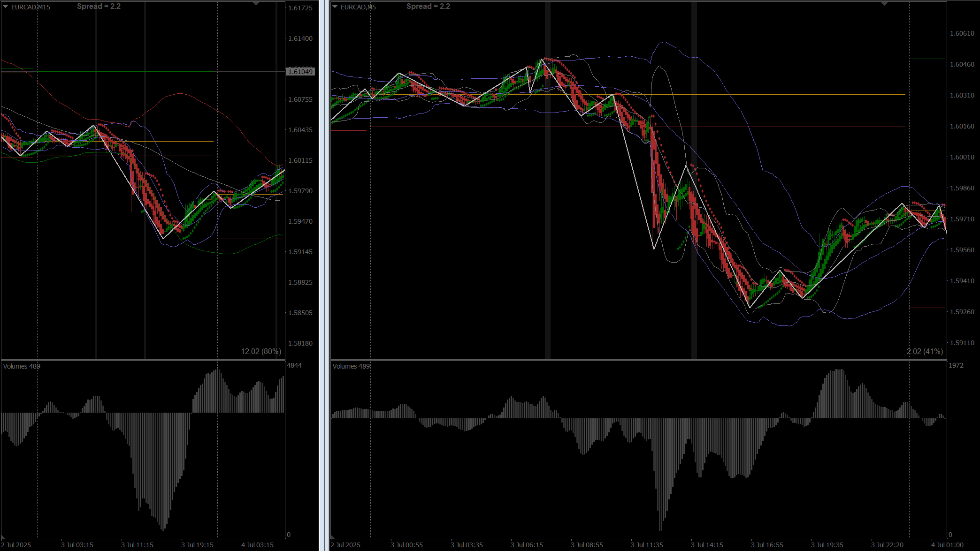Select the EURCAD,M5 chart title text
The height and width of the screenshot is (551, 980).
(358, 7)
